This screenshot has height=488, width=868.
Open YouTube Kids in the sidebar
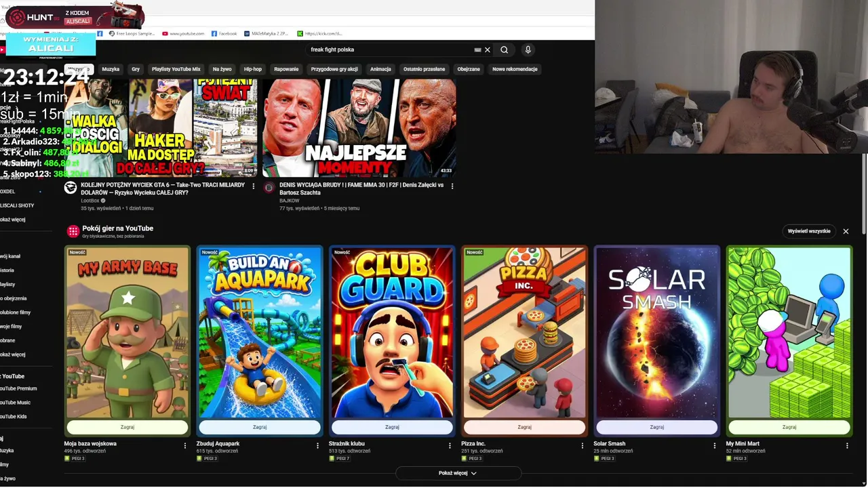point(14,416)
